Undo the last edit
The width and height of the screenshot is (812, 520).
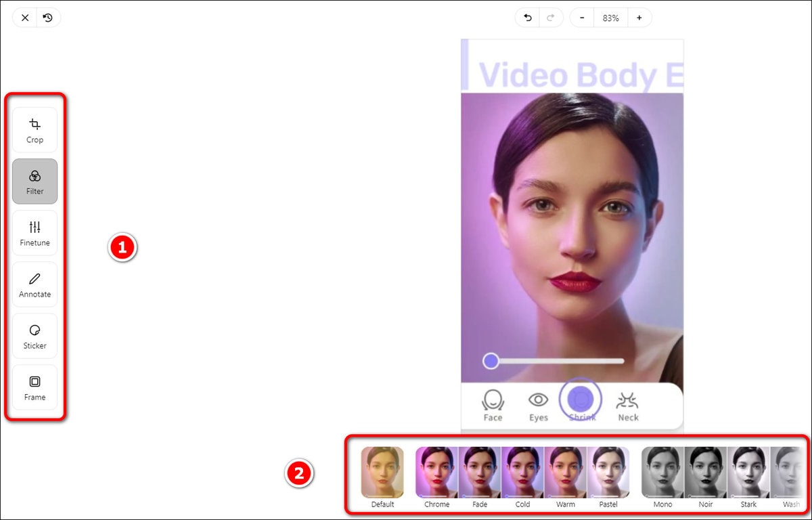pos(527,18)
